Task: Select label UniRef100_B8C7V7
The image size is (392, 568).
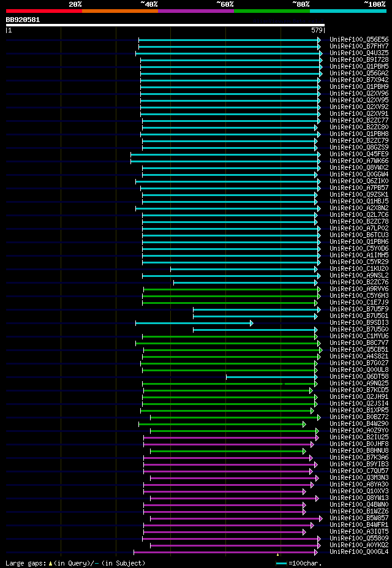Action: (359, 343)
